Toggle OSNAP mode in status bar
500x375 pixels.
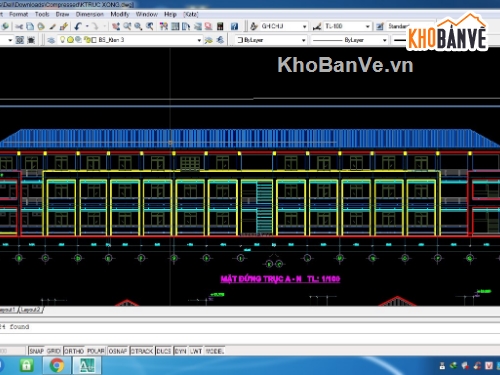118,351
